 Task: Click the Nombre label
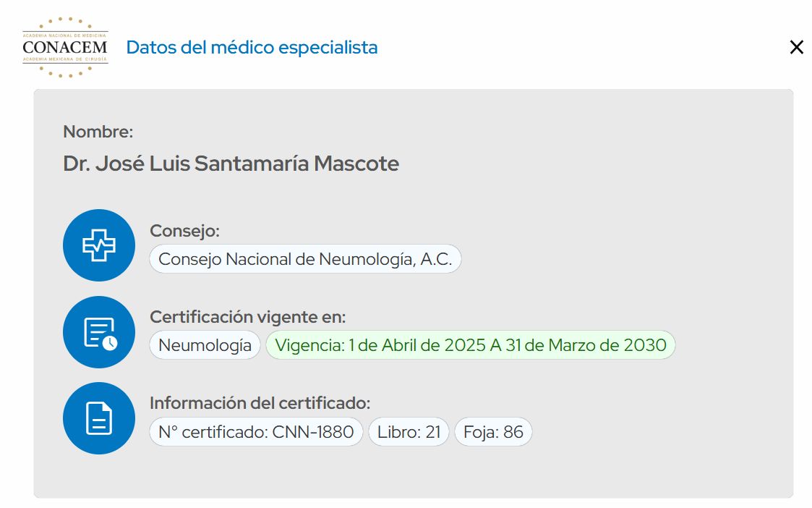98,132
